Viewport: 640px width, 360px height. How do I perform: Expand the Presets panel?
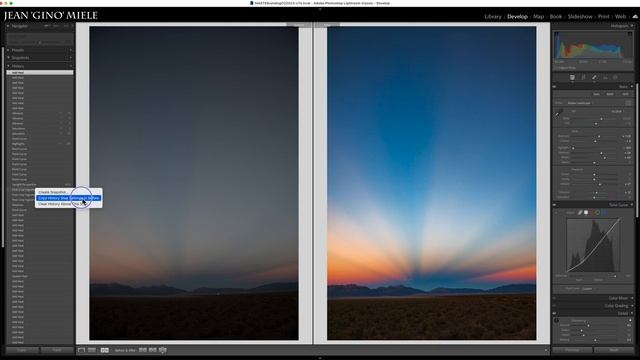pyautogui.click(x=8, y=50)
